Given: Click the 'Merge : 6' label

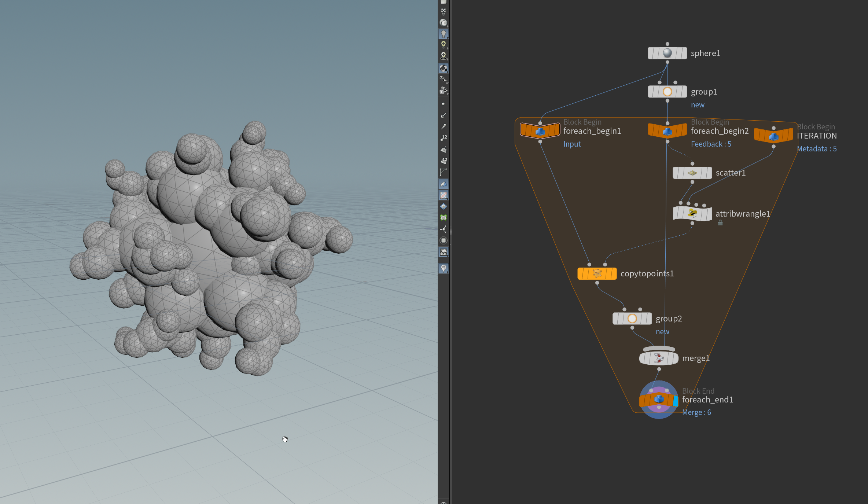Looking at the screenshot, I should [x=696, y=412].
